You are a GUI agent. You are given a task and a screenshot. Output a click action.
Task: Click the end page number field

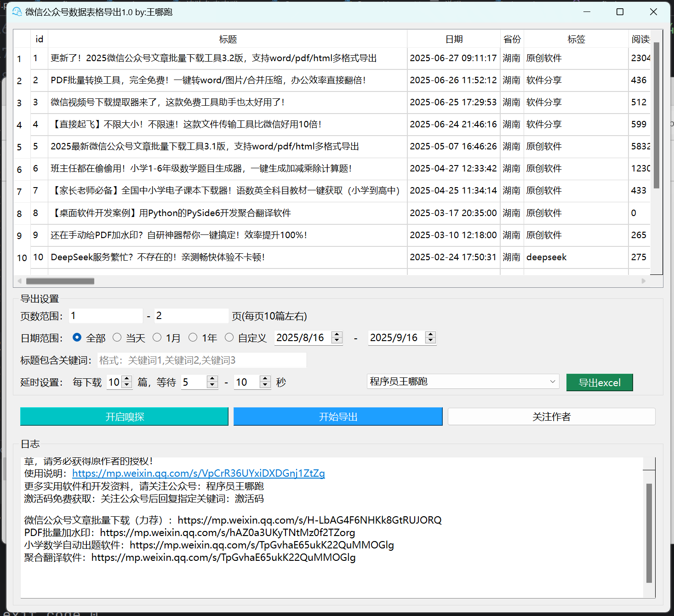[191, 316]
